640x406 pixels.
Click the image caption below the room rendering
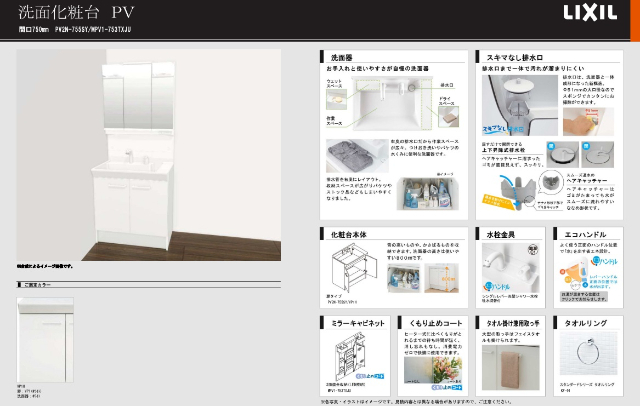tap(45, 266)
